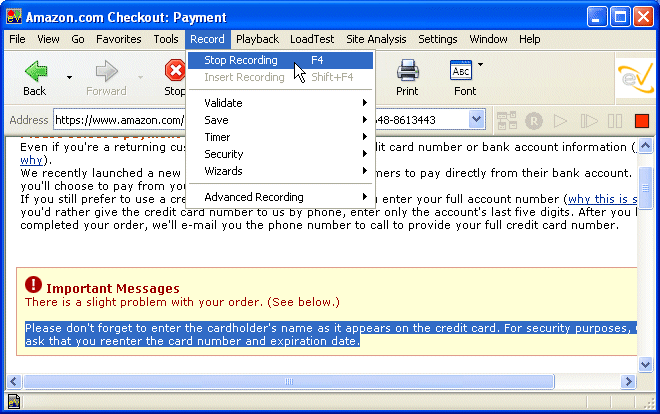Follow the 'why this is s' link
Viewport: 660px width, 414px height.
tap(602, 199)
